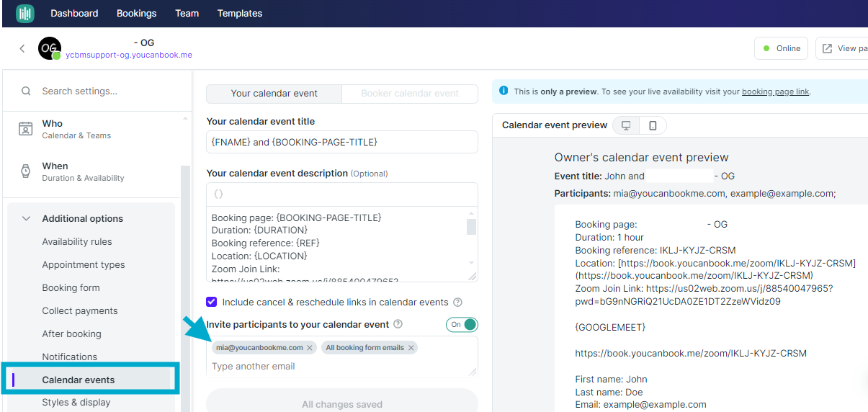
Task: Click the sidebar vertical scrollbar
Action: tap(185, 288)
